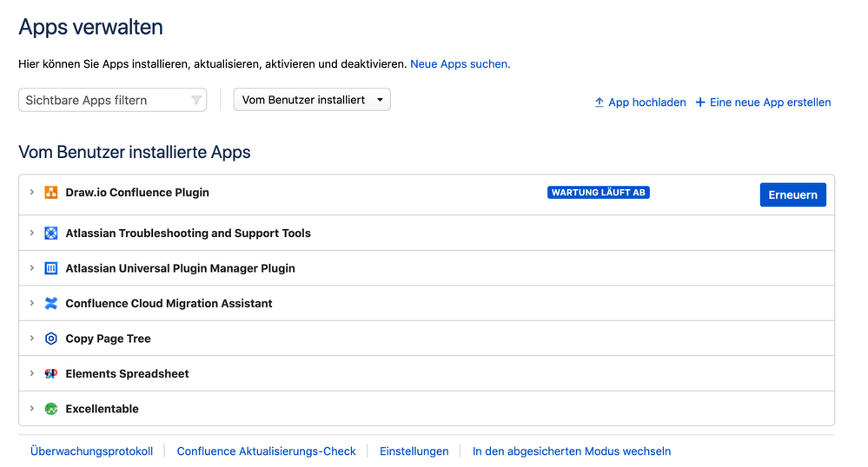The width and height of the screenshot is (868, 467).
Task: Open the Einstellungen link
Action: (414, 451)
